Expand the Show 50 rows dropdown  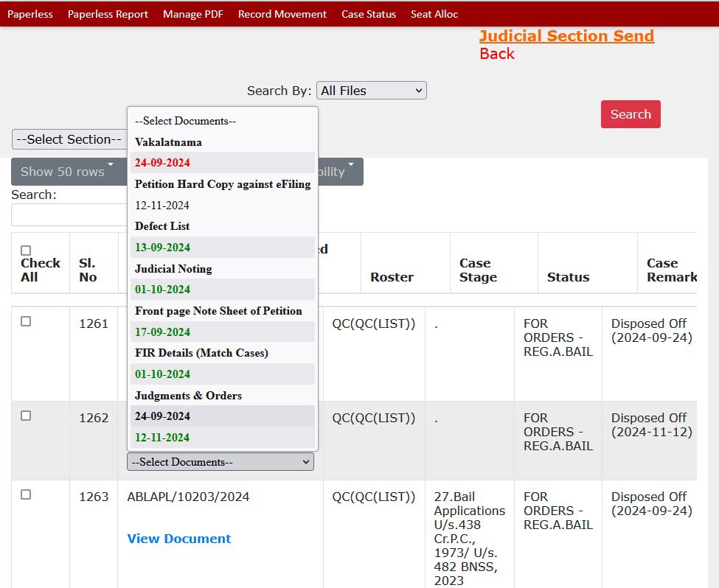point(66,172)
